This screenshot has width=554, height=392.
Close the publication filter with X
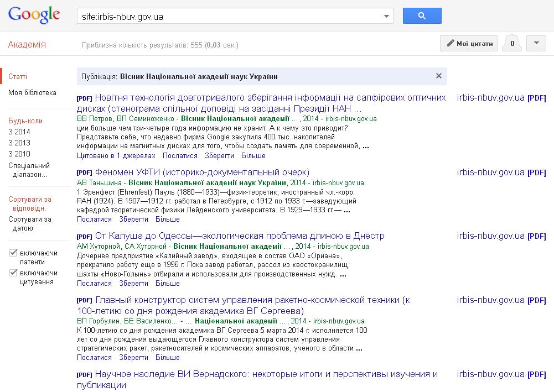coord(439,76)
